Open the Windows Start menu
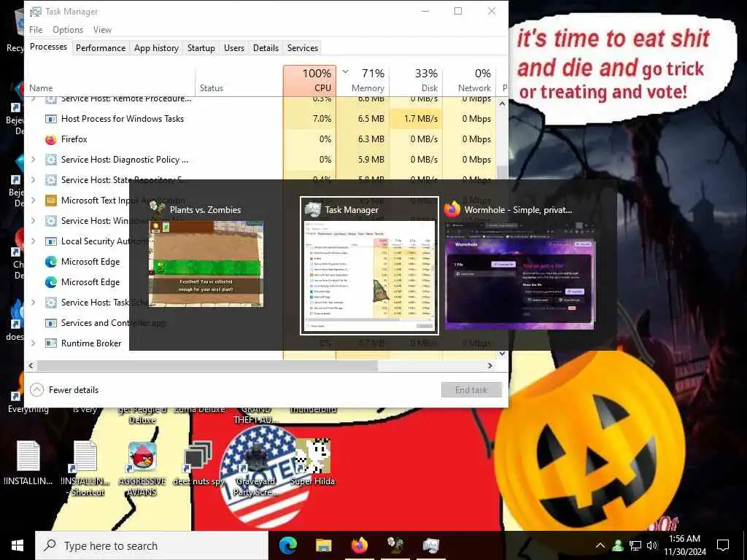 pyautogui.click(x=18, y=545)
